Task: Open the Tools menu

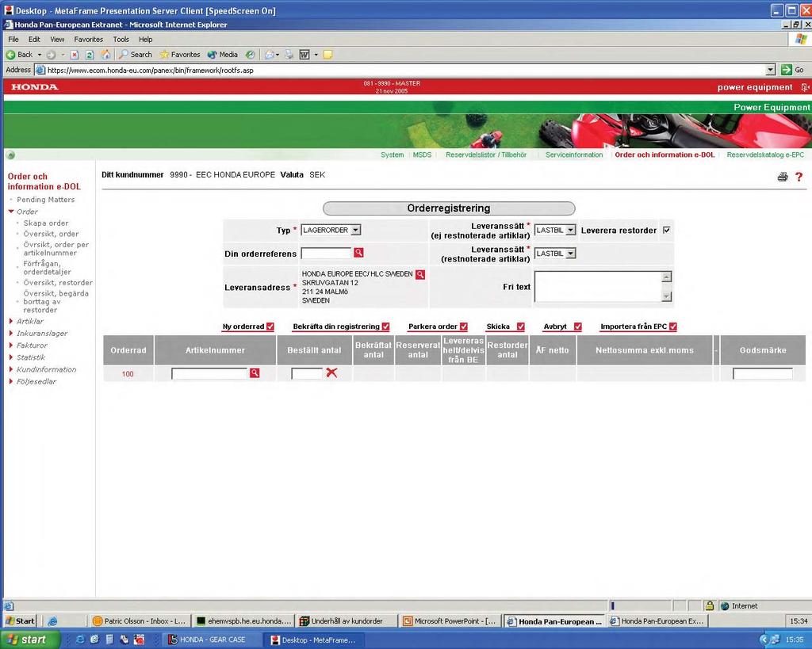Action: pos(121,40)
